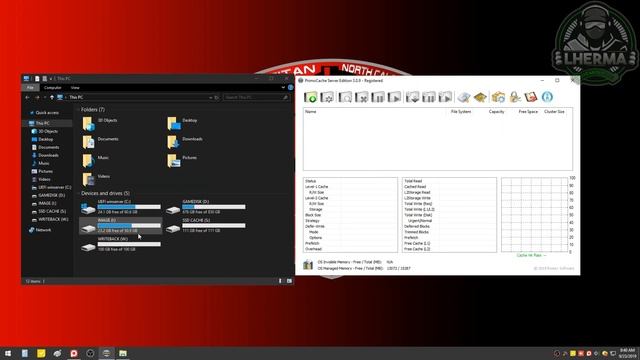Select Network in the navigation pane
This screenshot has height=360, width=640.
point(43,230)
